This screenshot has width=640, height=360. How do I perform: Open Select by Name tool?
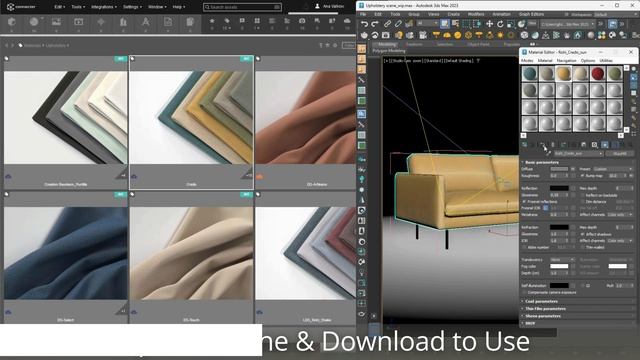click(x=455, y=24)
